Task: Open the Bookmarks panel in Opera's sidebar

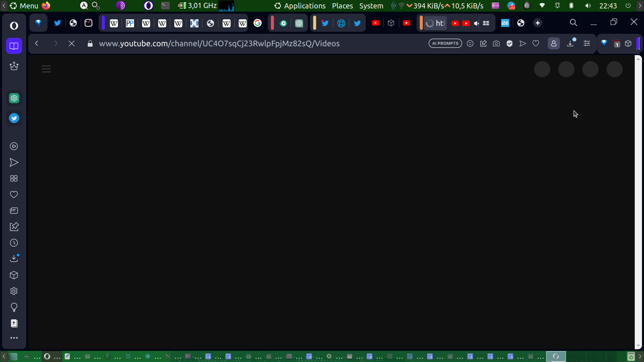Action: point(14,46)
